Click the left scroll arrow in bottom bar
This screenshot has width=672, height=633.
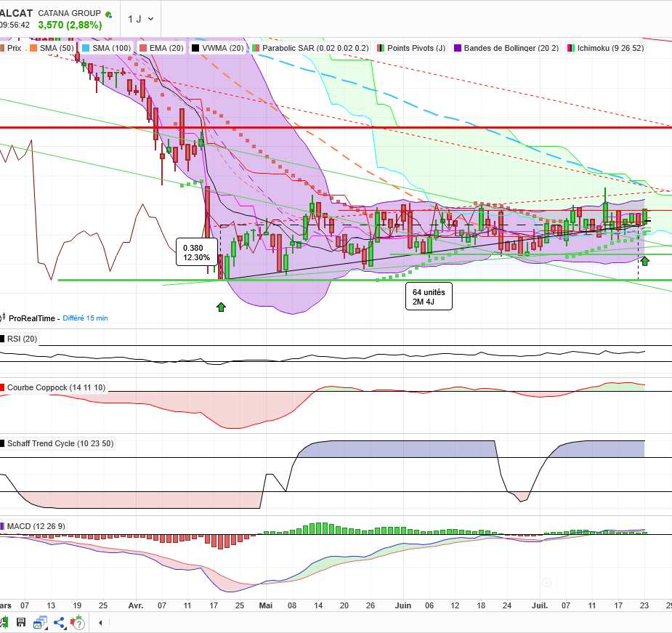pyautogui.click(x=100, y=623)
